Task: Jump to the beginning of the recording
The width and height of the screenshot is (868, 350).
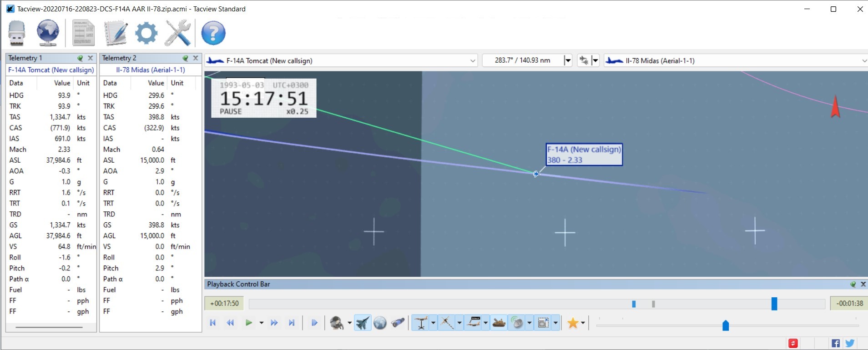Action: pos(212,323)
